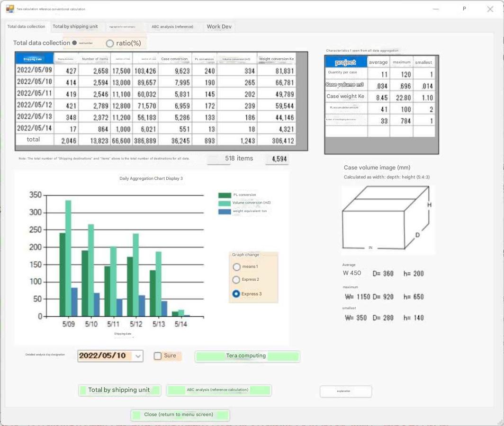The height and width of the screenshot is (426, 504).
Task: Click the Shipping date column header
Action: click(33, 59)
